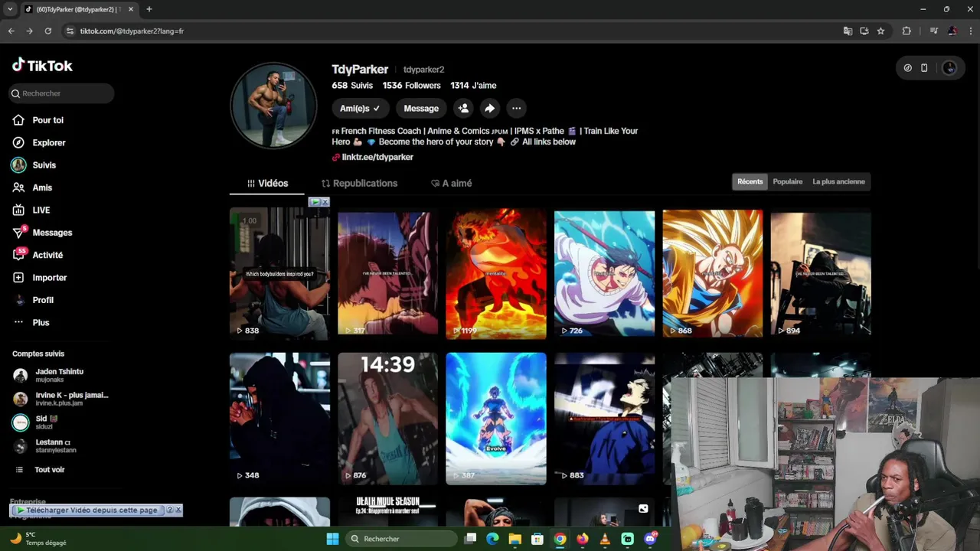Screen dimensions: 980x551
Task: Expand the Plus menu in sidebar
Action: 41,322
